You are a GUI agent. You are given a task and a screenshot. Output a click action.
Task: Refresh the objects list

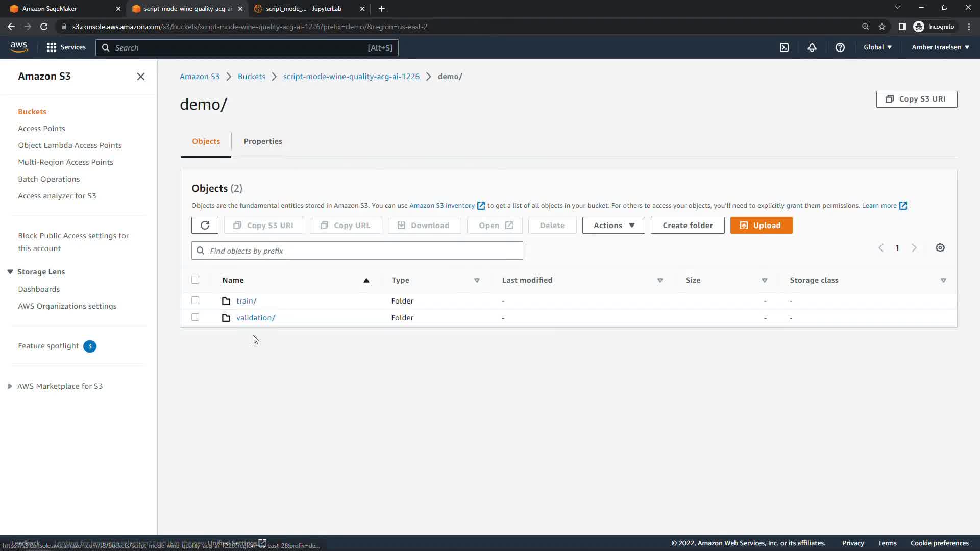pyautogui.click(x=205, y=225)
